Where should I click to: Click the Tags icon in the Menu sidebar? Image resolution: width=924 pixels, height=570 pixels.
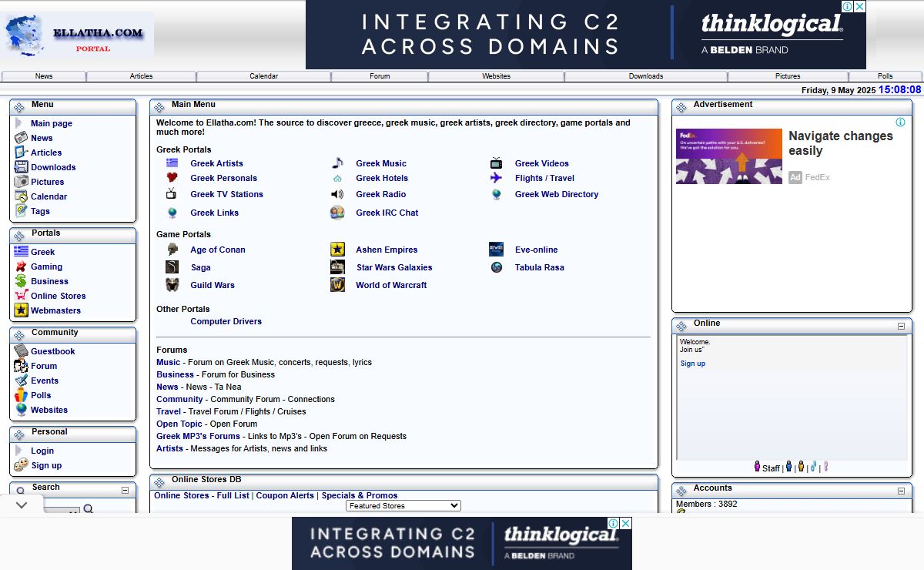pyautogui.click(x=21, y=211)
